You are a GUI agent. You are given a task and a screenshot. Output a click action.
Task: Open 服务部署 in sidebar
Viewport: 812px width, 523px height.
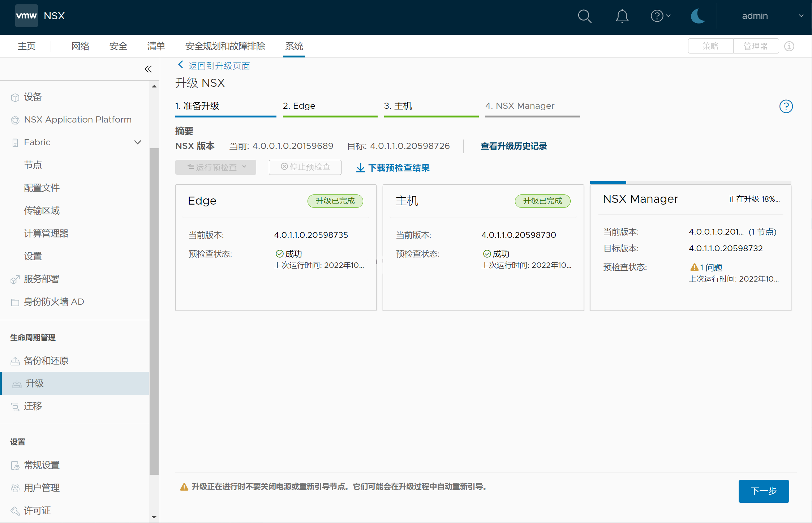click(42, 279)
